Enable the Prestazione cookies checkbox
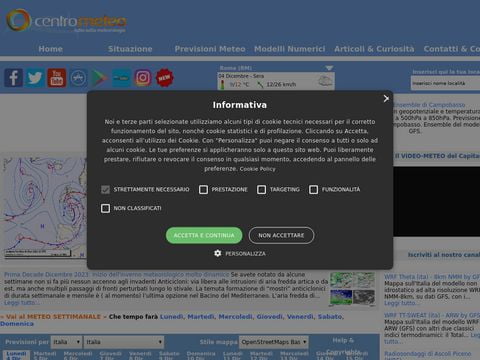Screen dimensions: 480x360 (203, 190)
